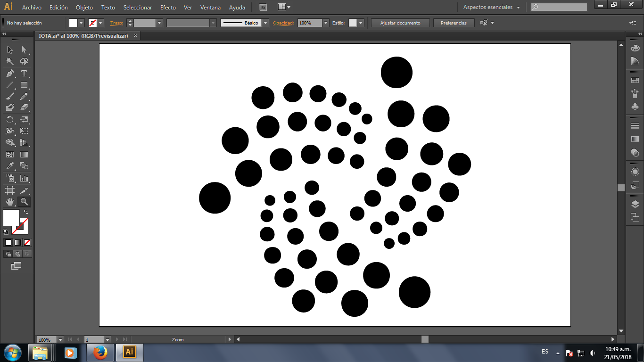Open the Objeto menu
644x362 pixels.
pos(84,8)
